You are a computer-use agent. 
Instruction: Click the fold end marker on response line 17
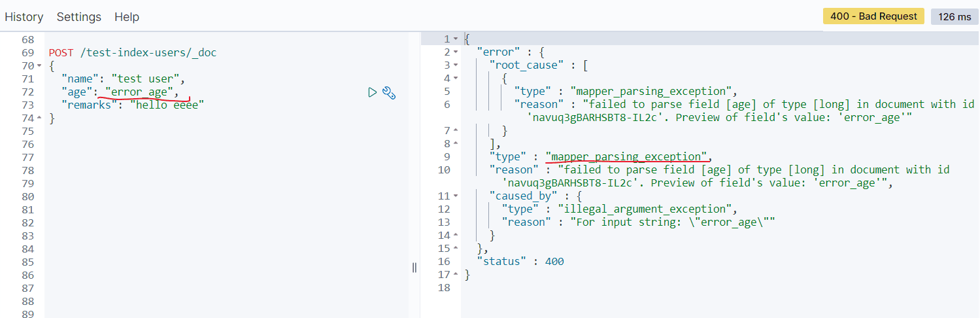(x=456, y=275)
